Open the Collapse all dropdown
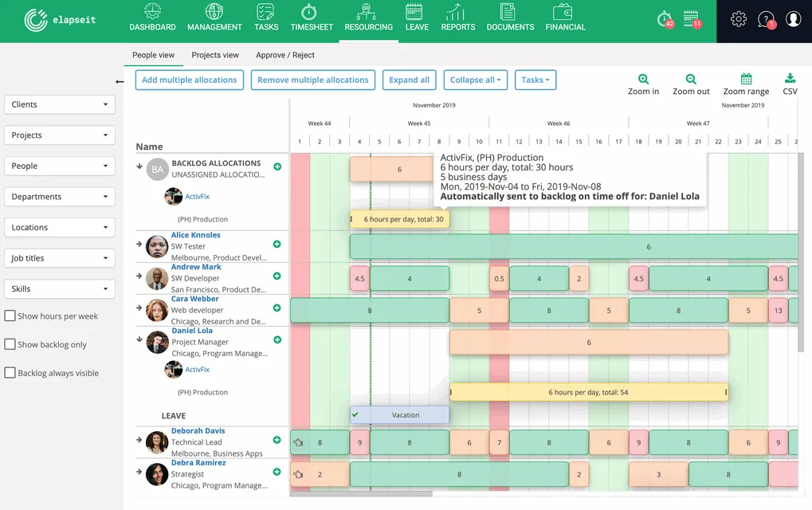Image resolution: width=812 pixels, height=510 pixels. (x=476, y=80)
